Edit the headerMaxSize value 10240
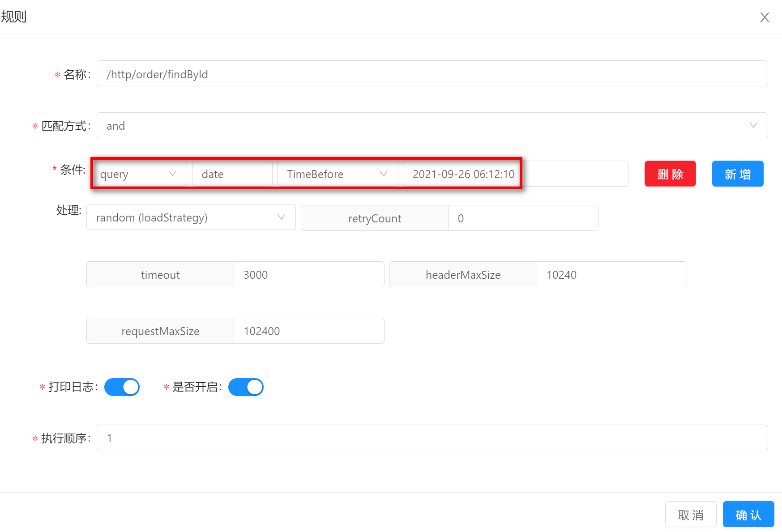Viewport: 782px width, 532px height. 611,275
